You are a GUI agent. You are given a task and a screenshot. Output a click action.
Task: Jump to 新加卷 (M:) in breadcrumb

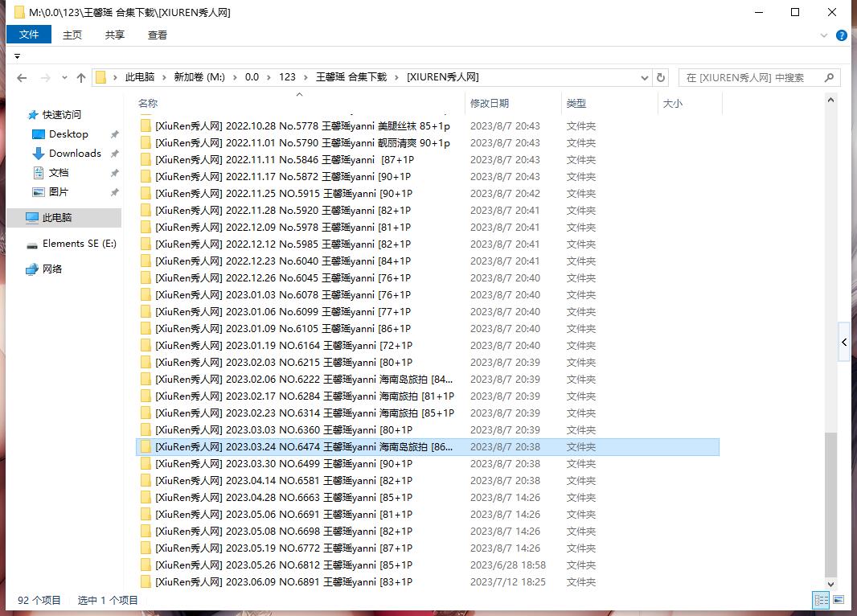[199, 77]
